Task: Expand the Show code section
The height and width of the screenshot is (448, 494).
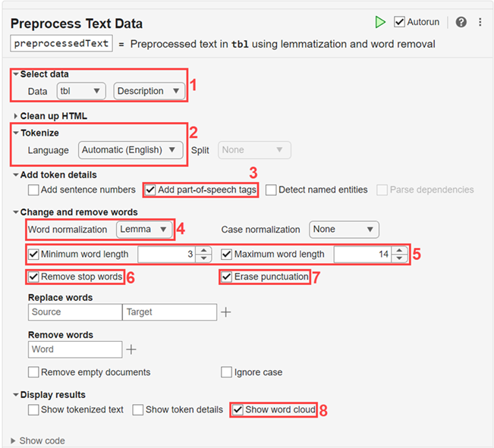Action: coord(14,440)
